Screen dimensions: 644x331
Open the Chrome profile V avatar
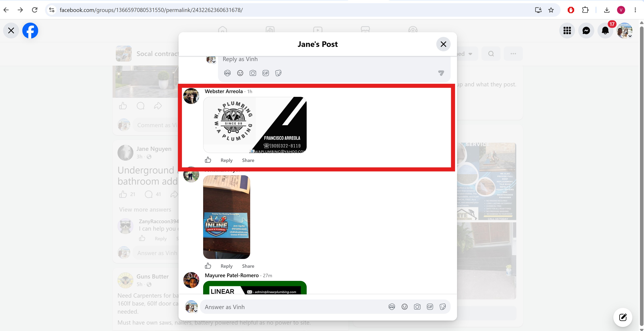tap(621, 10)
